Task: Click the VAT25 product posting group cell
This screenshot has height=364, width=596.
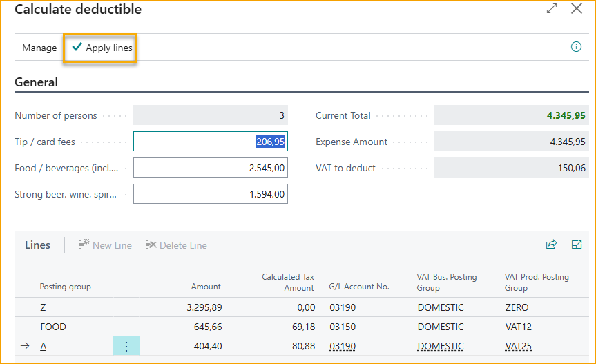Action: 518,347
